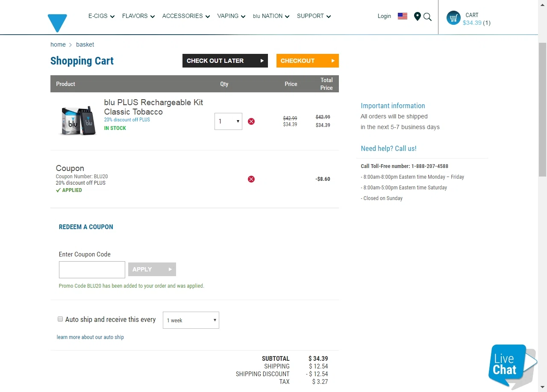The image size is (547, 392).
Task: Click the IN STOCK label
Action: pyautogui.click(x=115, y=128)
